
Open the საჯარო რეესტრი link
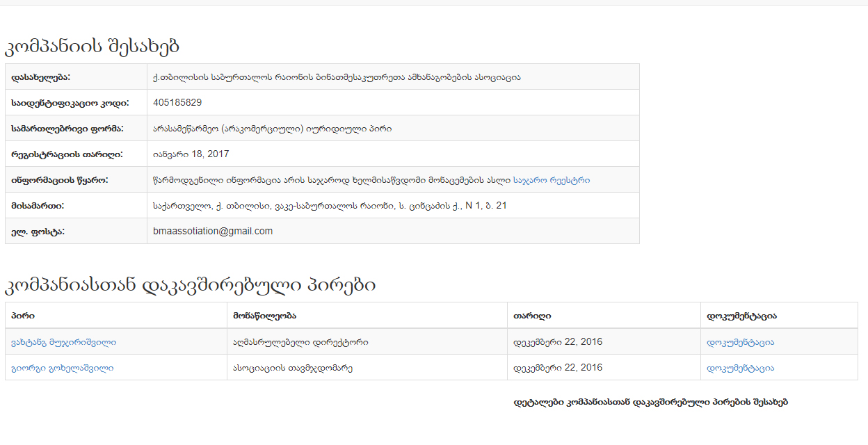551,180
